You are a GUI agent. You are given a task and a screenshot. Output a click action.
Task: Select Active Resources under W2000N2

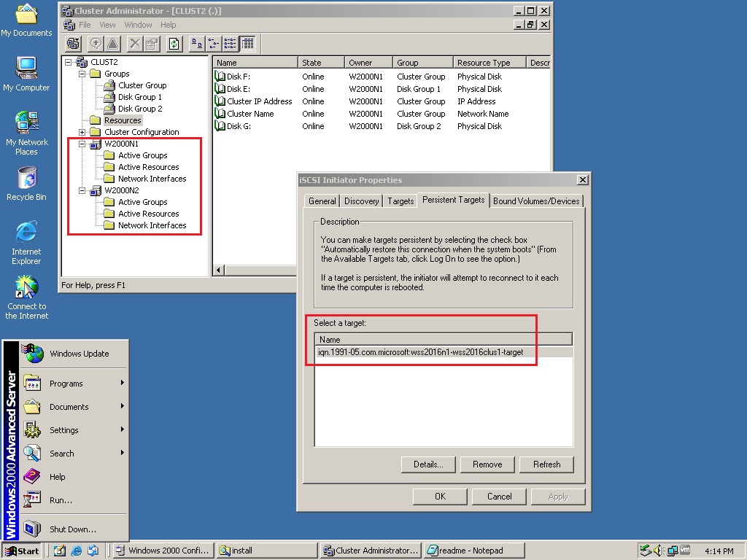click(149, 214)
